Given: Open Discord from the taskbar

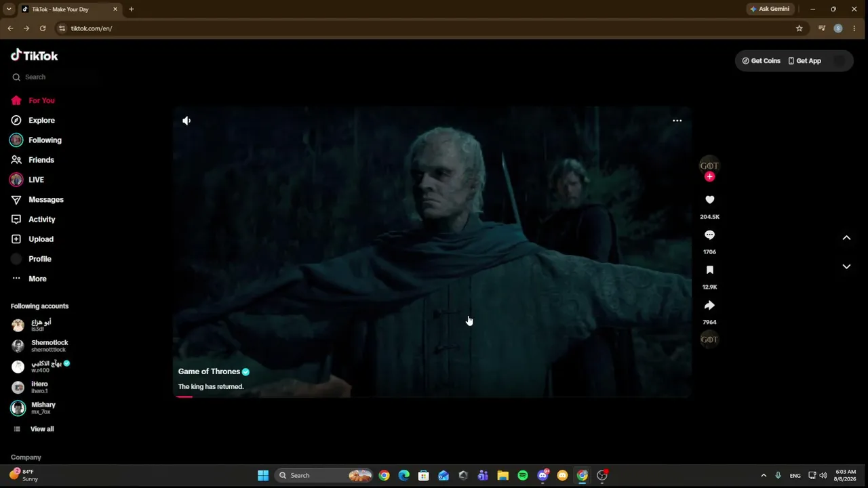Looking at the screenshot, I should tap(542, 476).
